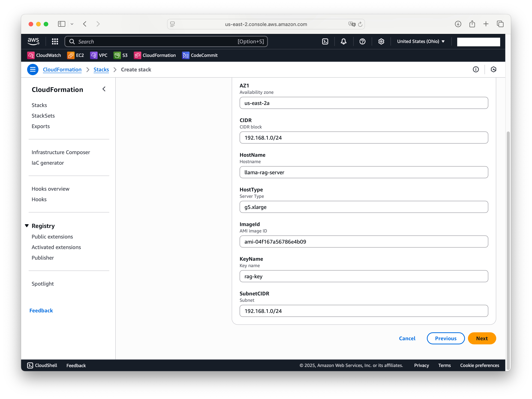Open CloudFormation shortcut in favorites bar
Viewport: 532px width, 399px height.
click(x=155, y=55)
